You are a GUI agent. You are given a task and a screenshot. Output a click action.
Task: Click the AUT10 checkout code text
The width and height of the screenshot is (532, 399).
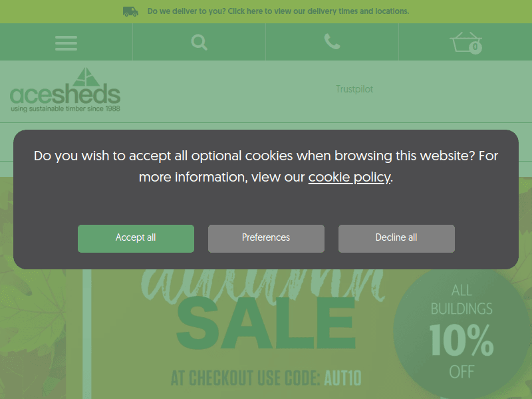pos(342,378)
